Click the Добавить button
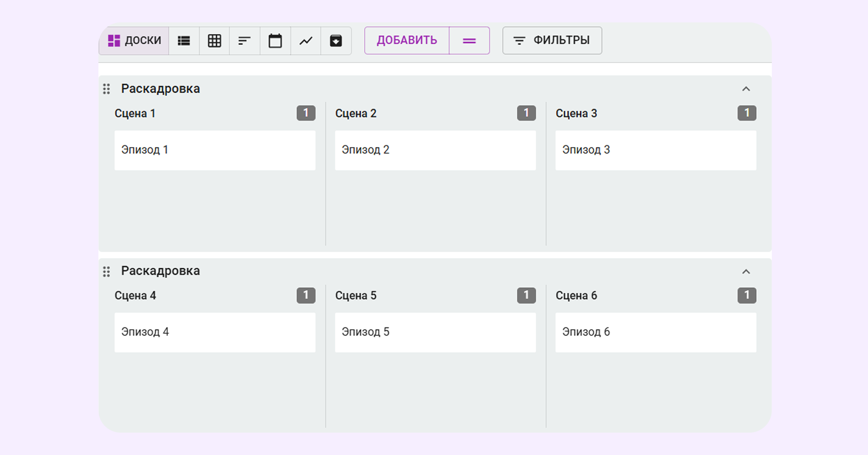 pyautogui.click(x=407, y=41)
